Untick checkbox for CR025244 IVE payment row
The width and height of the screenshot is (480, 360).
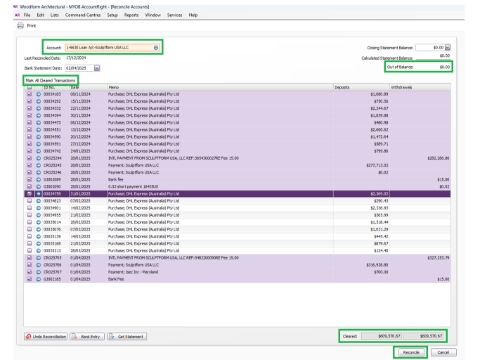click(x=30, y=158)
